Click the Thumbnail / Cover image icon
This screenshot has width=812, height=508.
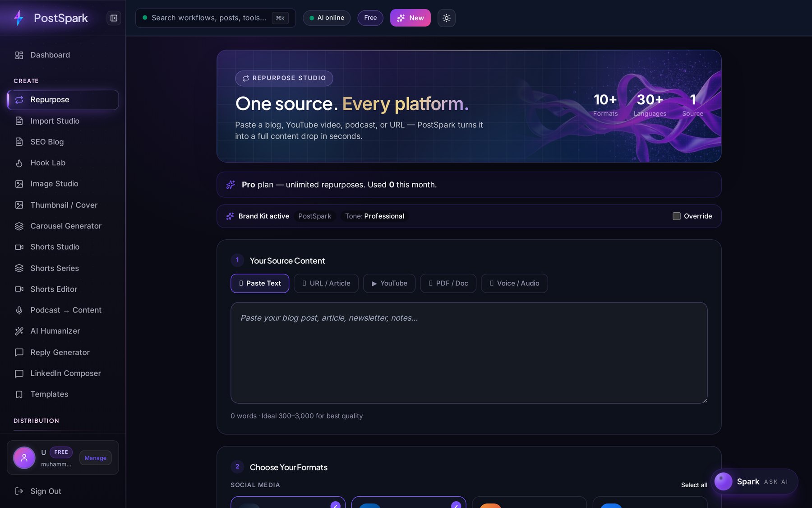click(x=19, y=205)
